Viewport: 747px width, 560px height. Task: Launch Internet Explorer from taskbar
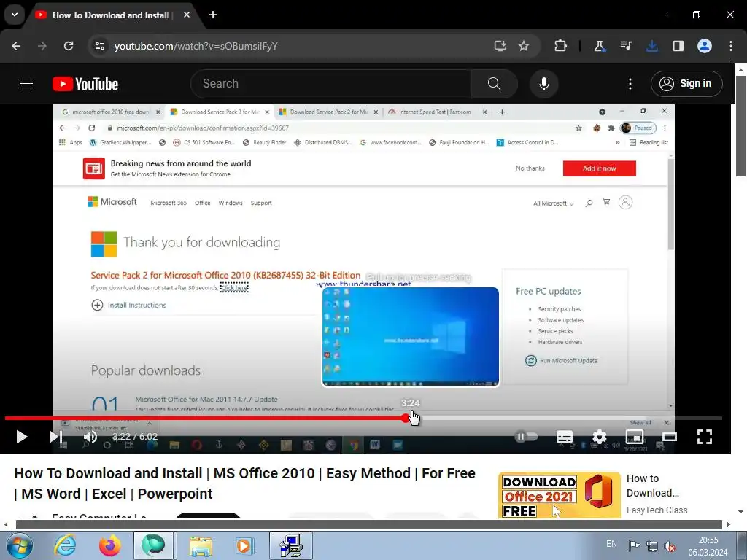[x=65, y=545]
